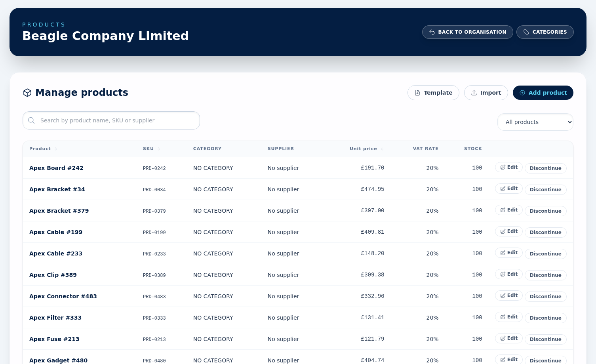The width and height of the screenshot is (596, 364).
Task: Select the product name Apex Cable #199
Action: coord(56,232)
